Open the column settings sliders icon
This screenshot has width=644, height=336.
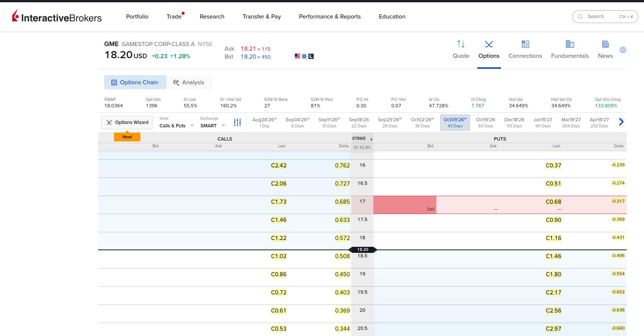tap(237, 122)
